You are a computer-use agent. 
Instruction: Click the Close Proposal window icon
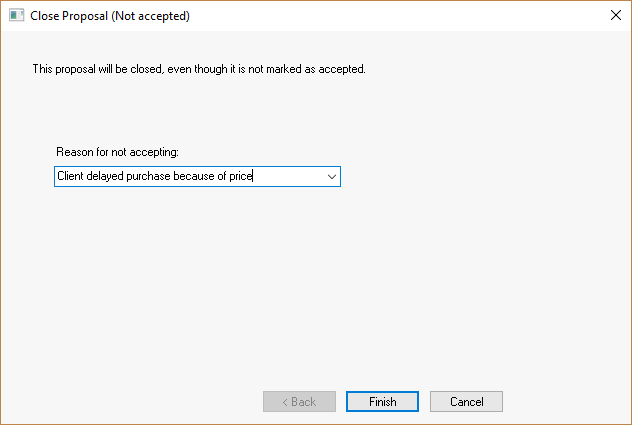[x=16, y=16]
